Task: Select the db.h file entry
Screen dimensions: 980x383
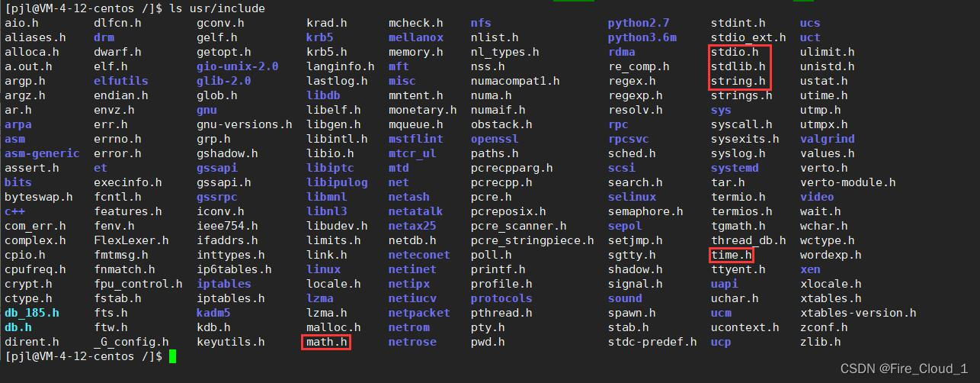Action: point(18,327)
